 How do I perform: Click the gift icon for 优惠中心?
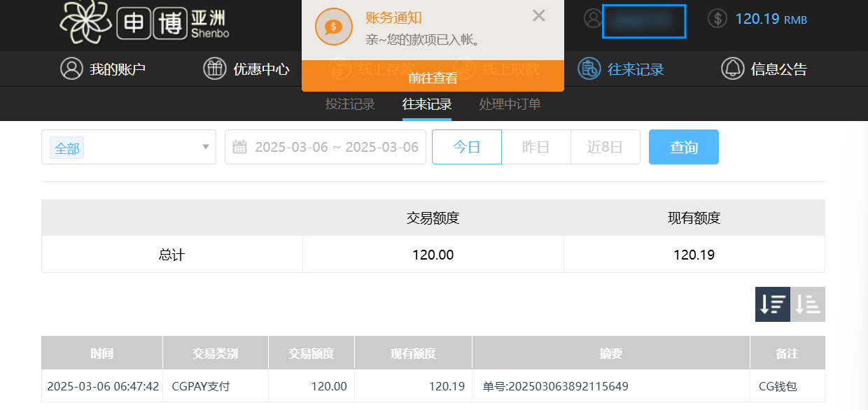click(x=214, y=69)
